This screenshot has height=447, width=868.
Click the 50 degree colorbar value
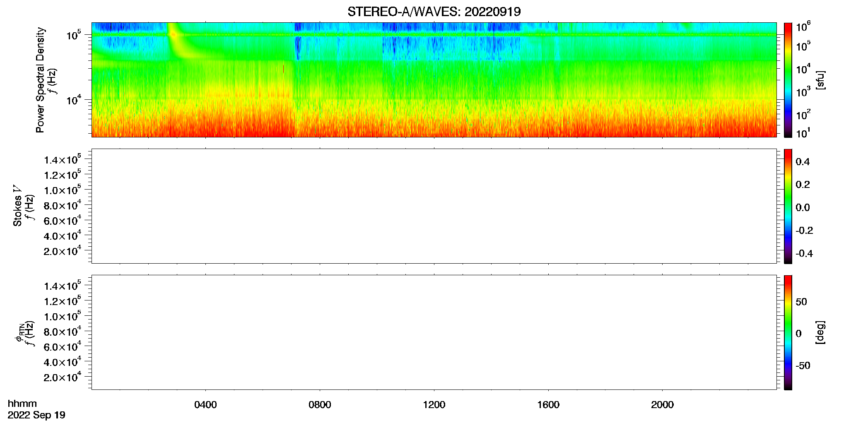[801, 302]
